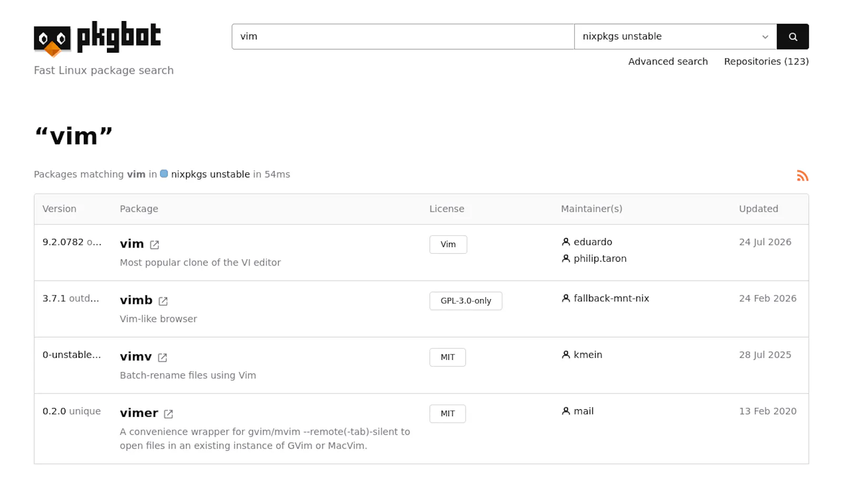843x504 pixels.
Task: Click the GPL-3.0-only license badge
Action: [466, 301]
